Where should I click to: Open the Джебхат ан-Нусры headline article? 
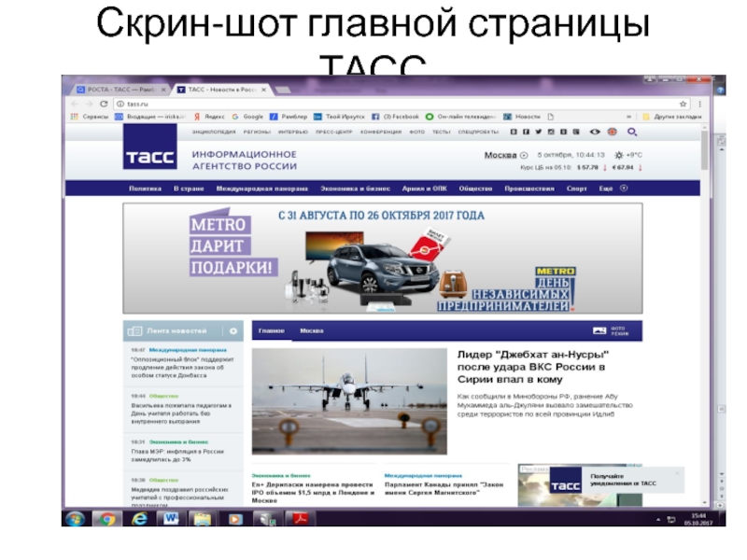pyautogui.click(x=533, y=367)
